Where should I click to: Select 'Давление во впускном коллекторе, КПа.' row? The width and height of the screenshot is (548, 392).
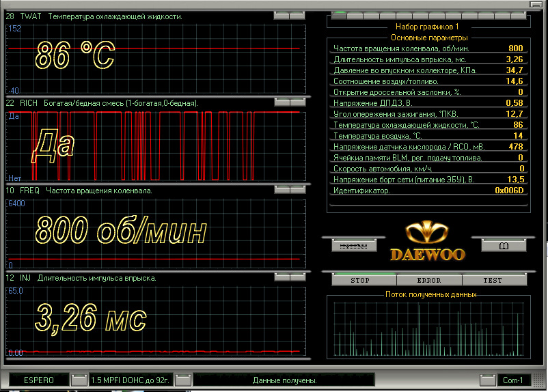428,70
